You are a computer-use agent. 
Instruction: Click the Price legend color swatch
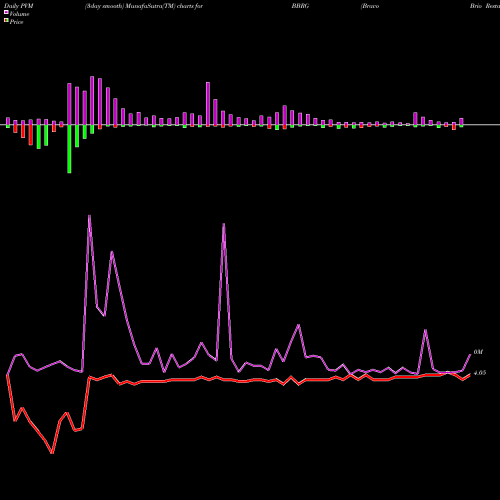pyautogui.click(x=6, y=20)
